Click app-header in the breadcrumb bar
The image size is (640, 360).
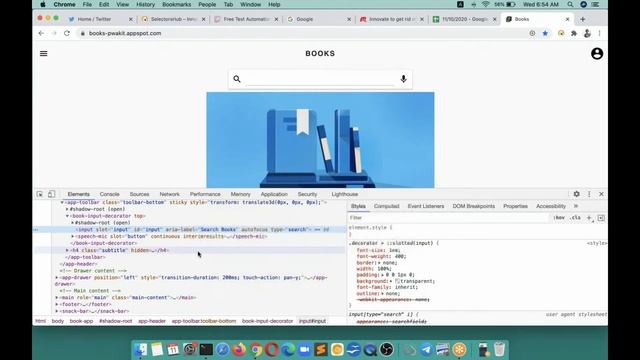[x=152, y=321]
